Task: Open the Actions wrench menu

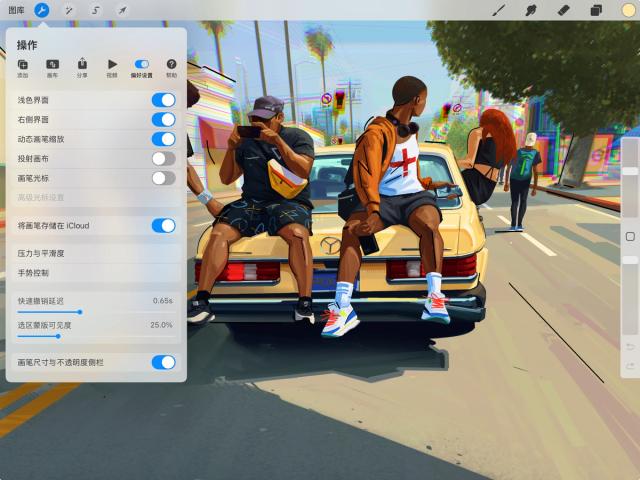Action: point(42,10)
